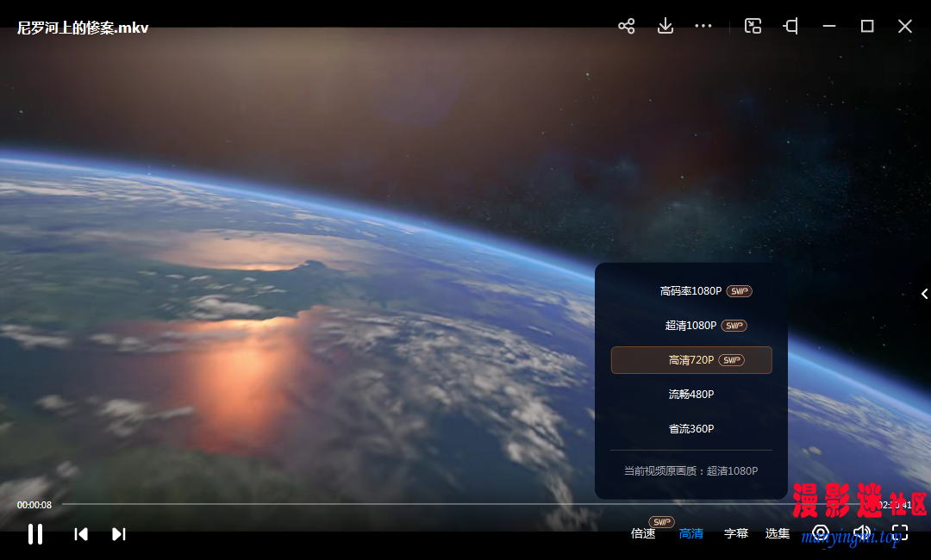
Task: Open the 倍速 playback speed menu
Action: 643,534
